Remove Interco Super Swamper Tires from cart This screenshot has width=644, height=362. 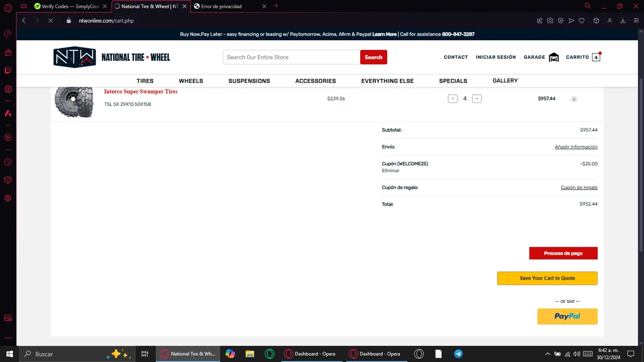pos(574,99)
